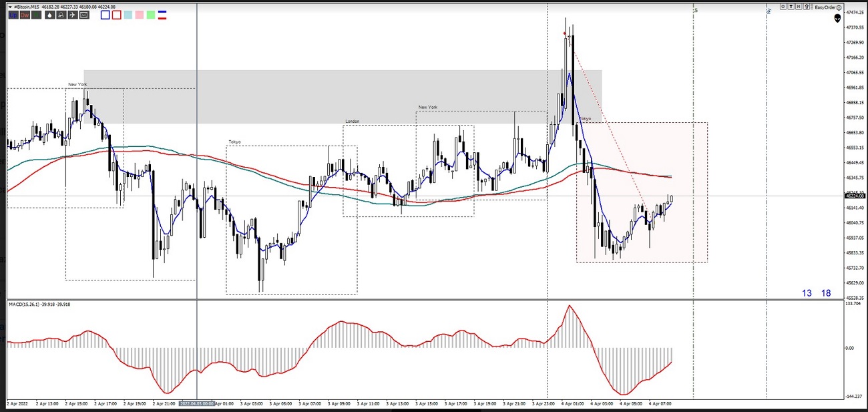868x412 pixels.
Task: Click the Dw down-trend button
Action: (25, 15)
